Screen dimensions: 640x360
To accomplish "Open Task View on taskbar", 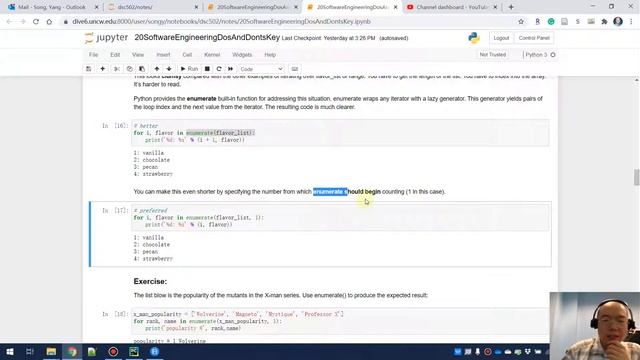I will click(x=30, y=351).
